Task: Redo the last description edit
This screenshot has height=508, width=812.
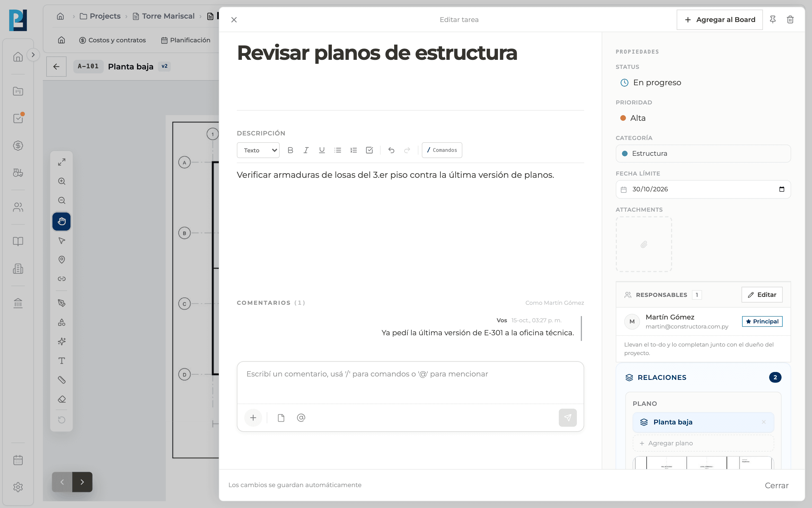Action: (x=407, y=150)
